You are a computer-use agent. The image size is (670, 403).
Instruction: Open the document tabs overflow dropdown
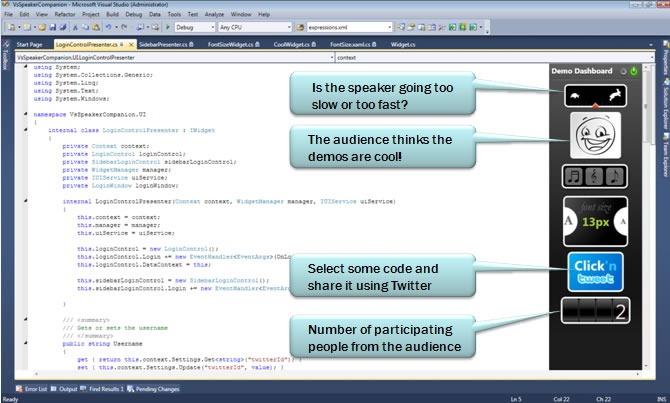pyautogui.click(x=651, y=44)
